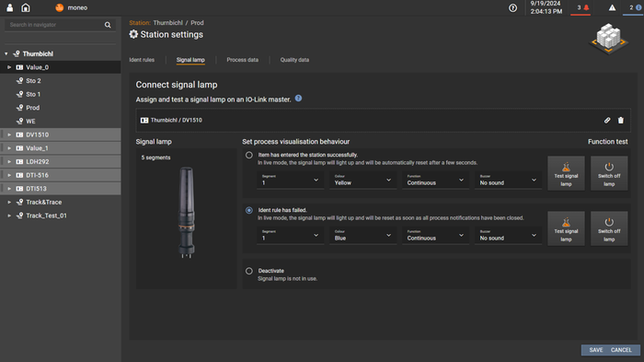Save the station settings
Screen dimensions: 644x362
(596, 350)
